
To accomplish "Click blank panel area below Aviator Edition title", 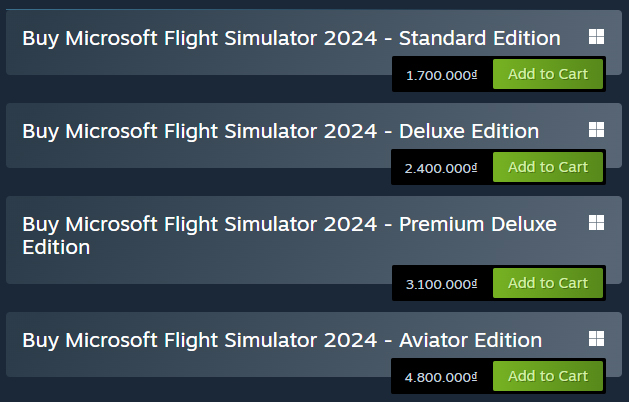I will pyautogui.click(x=199, y=365).
